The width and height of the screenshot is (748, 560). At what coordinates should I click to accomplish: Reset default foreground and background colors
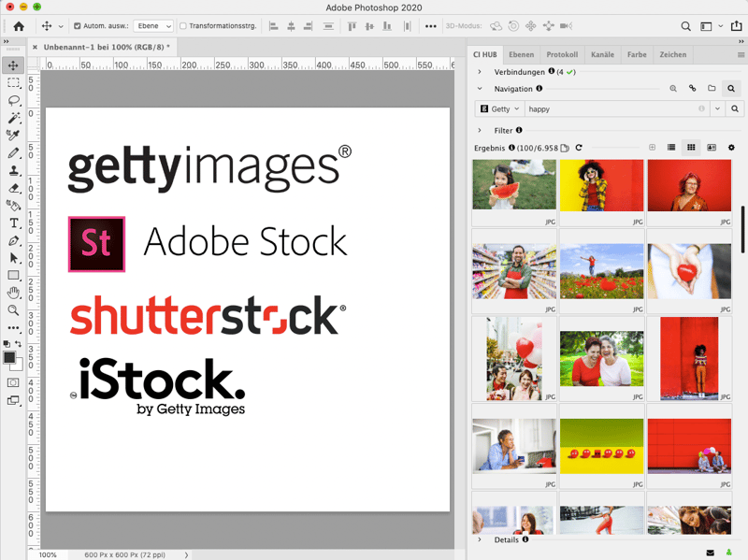[7, 343]
